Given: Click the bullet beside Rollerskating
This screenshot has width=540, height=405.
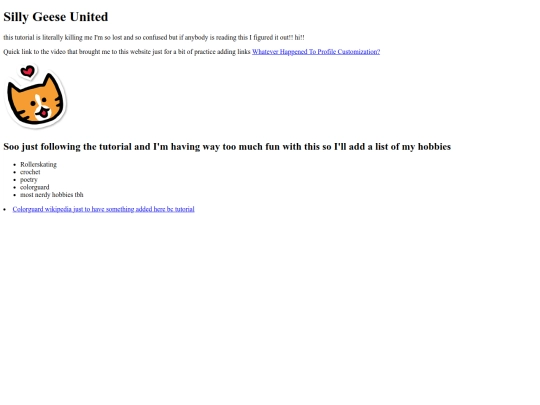Looking at the screenshot, I should coord(14,165).
